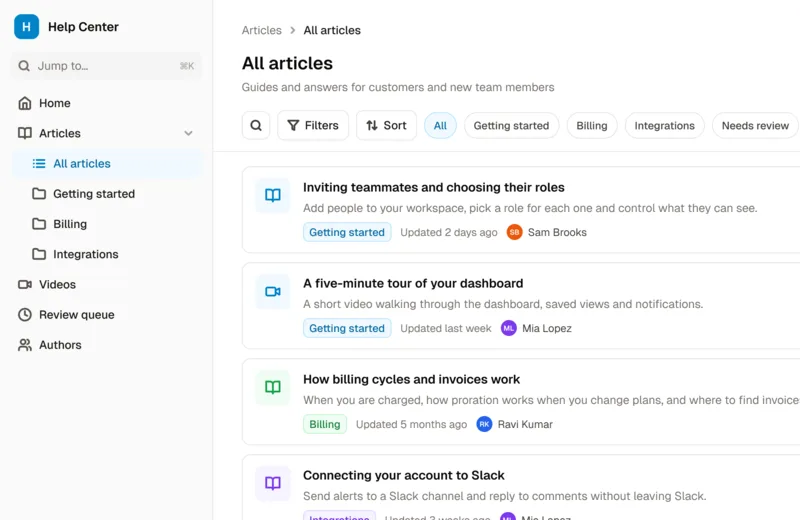Open the Getting started sidebar folder
Image resolution: width=800 pixels, height=520 pixels.
coord(107,193)
